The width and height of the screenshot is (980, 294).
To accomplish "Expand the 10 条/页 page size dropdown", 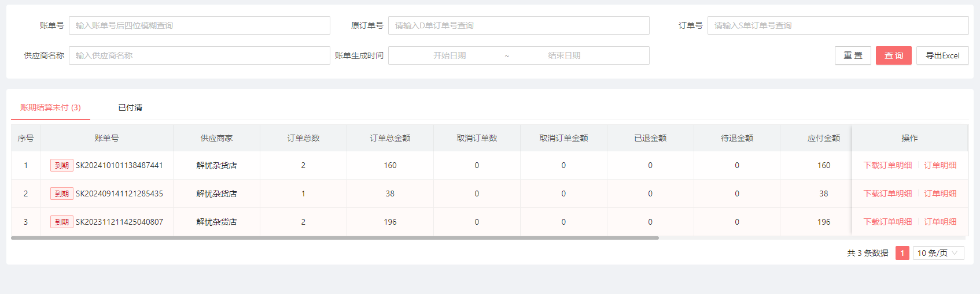I will point(938,253).
